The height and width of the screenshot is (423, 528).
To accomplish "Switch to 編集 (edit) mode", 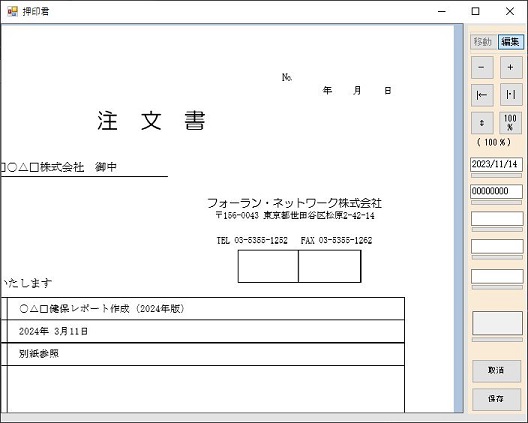I will coord(510,42).
